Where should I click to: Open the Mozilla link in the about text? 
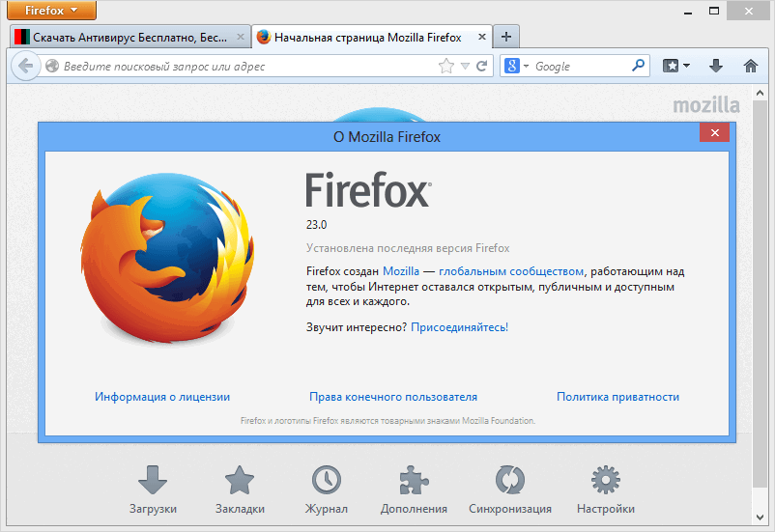click(401, 271)
